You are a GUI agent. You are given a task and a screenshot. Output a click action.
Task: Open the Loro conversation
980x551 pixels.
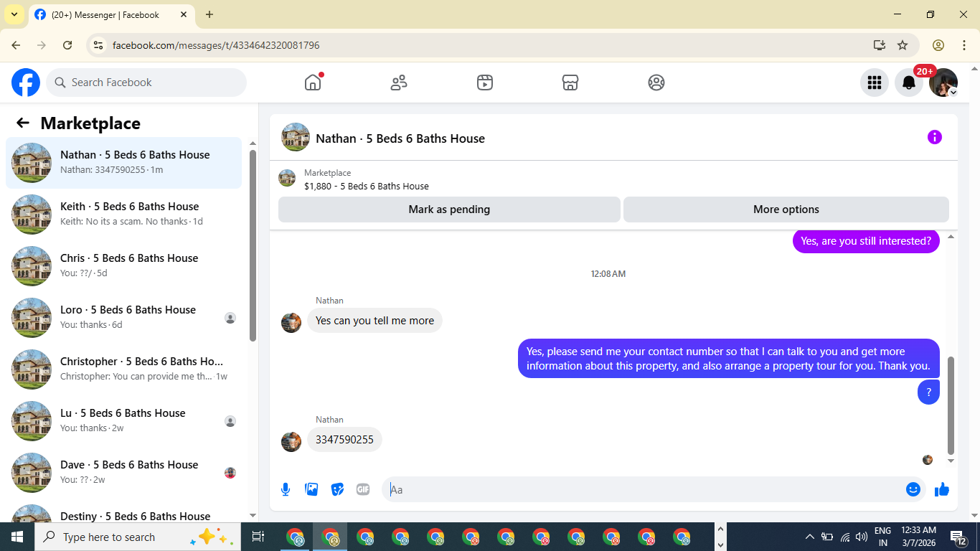(x=123, y=318)
